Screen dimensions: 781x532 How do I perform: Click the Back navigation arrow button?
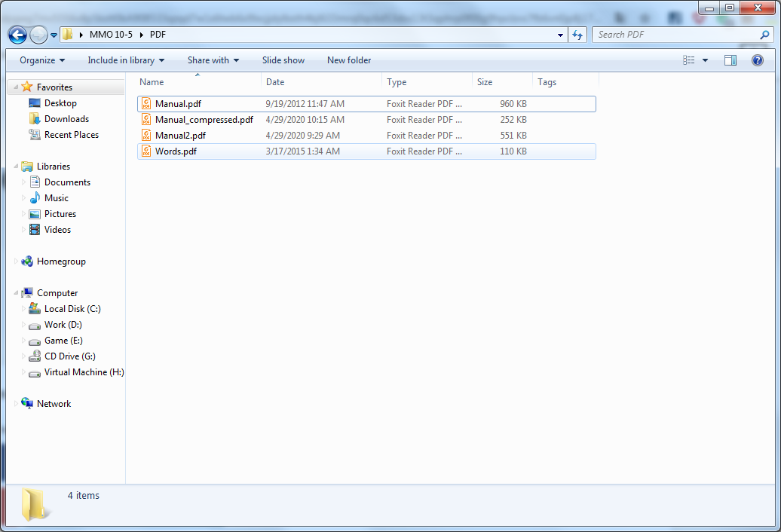coord(17,35)
